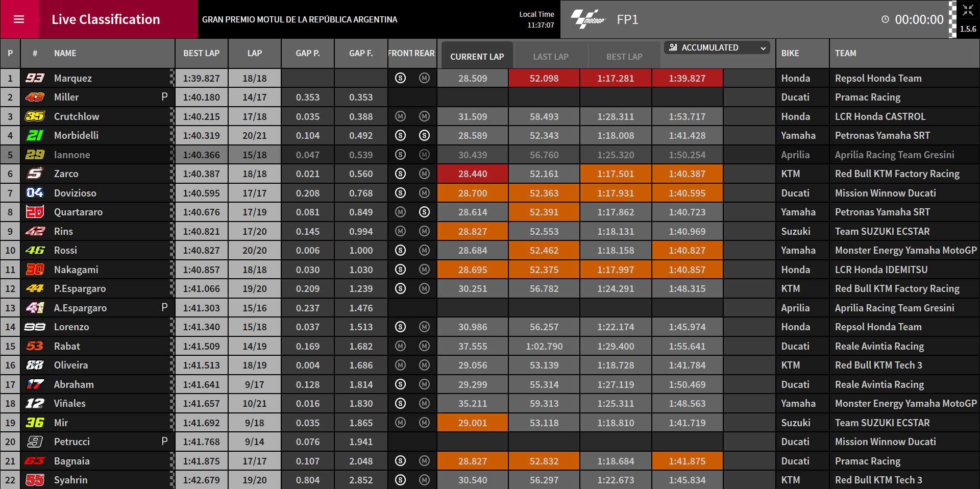Click Marquez's red 52.098 sector cell
980x489 pixels.
(544, 78)
